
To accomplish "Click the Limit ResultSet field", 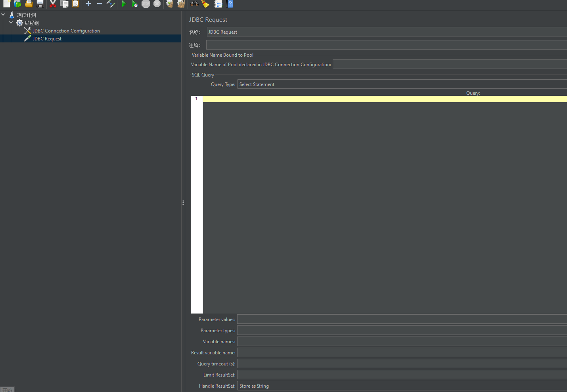I will [x=402, y=375].
